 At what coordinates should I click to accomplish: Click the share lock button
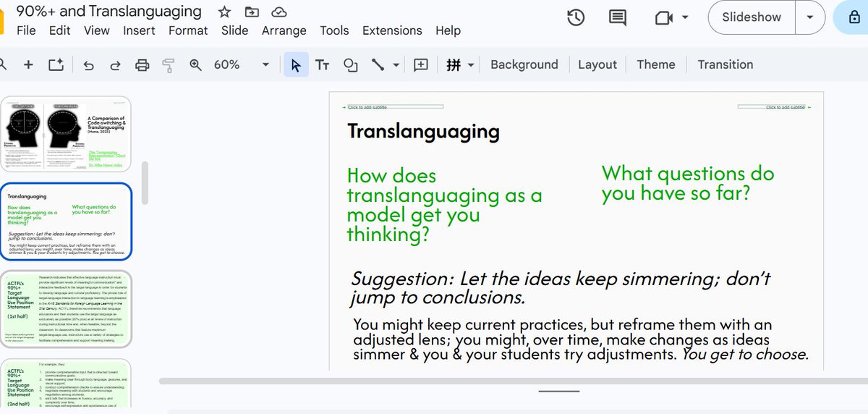854,17
